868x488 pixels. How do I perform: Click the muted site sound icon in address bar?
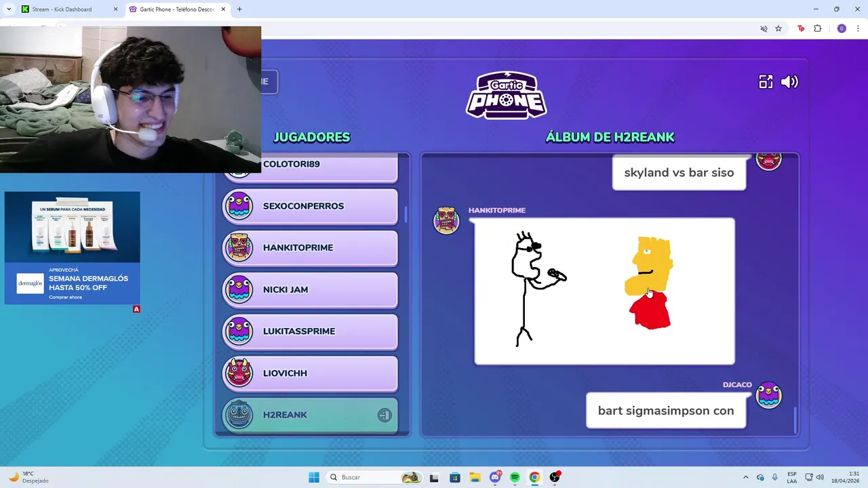tap(764, 28)
